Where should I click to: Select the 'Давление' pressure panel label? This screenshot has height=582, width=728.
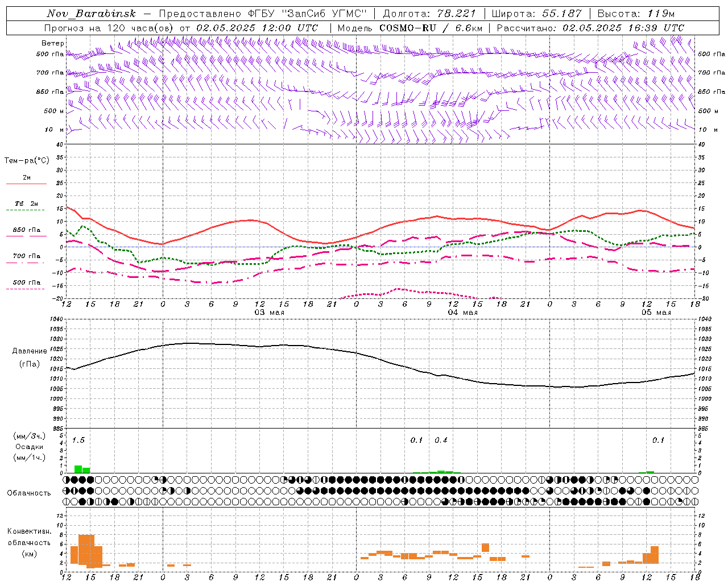coord(30,351)
